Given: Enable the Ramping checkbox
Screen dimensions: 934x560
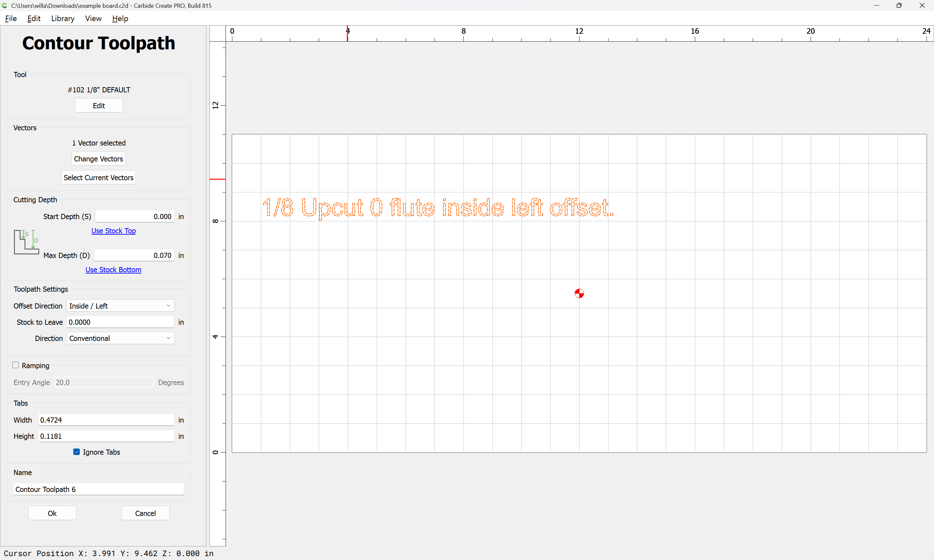Looking at the screenshot, I should coord(16,365).
